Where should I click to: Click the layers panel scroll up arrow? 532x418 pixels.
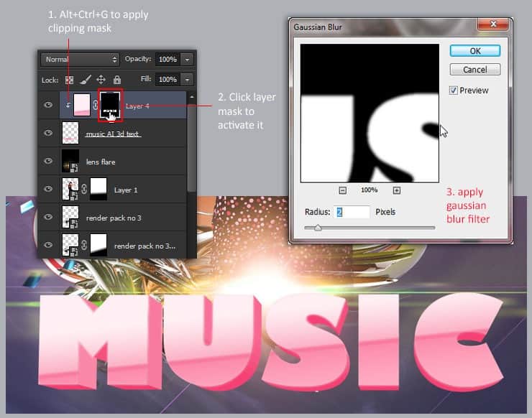tap(192, 97)
